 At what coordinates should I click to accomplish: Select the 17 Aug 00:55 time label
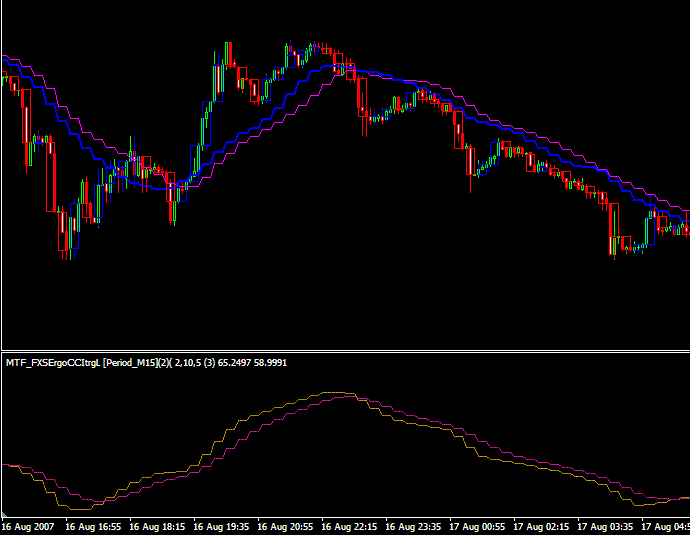tap(477, 527)
